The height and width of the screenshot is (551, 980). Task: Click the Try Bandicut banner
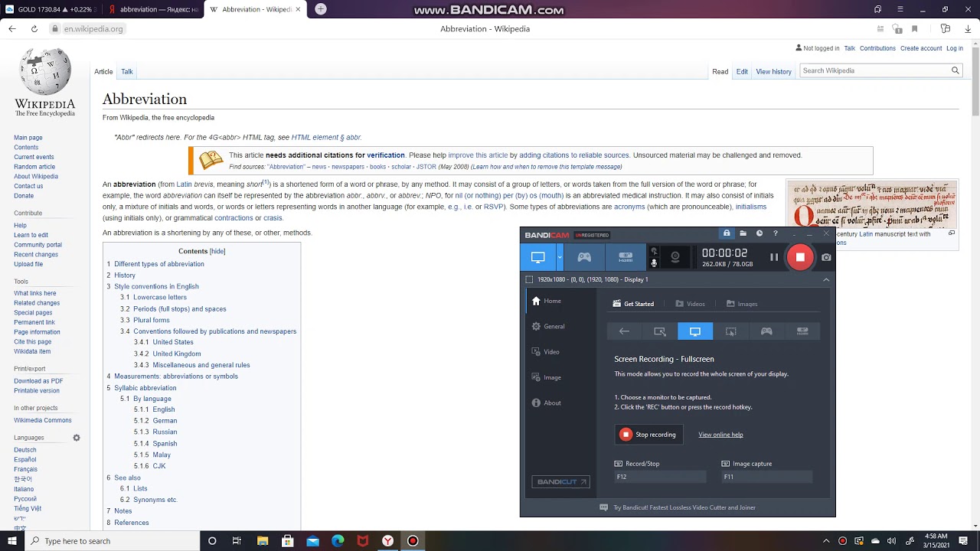(x=678, y=507)
